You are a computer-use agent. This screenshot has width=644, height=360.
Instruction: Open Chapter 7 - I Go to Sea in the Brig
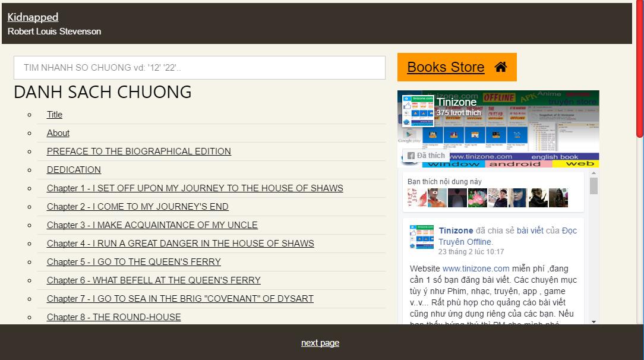coord(180,299)
